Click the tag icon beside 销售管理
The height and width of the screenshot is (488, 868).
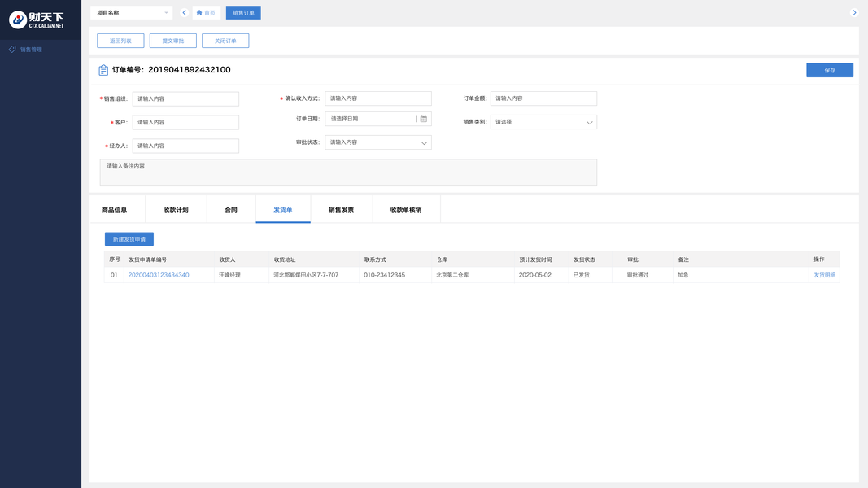[12, 50]
